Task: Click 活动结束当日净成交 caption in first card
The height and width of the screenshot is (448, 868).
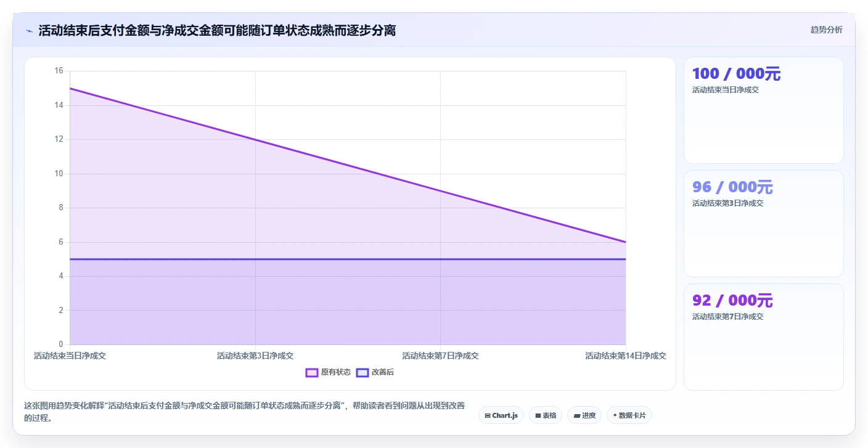Action: tap(725, 90)
